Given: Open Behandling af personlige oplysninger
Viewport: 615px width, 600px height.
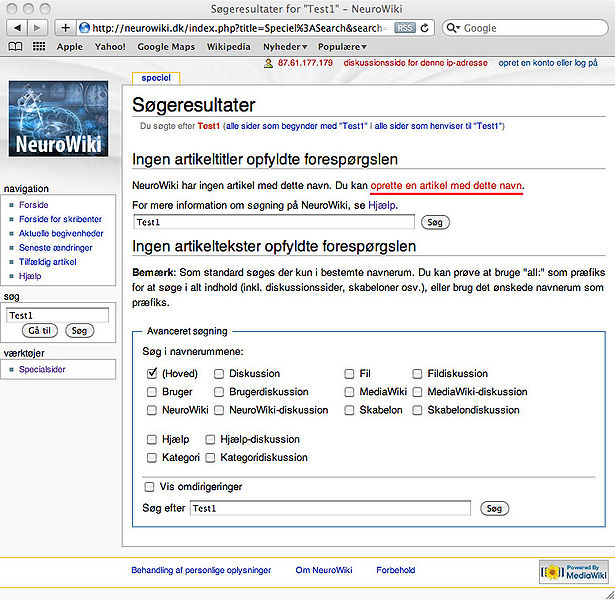Looking at the screenshot, I should click(201, 570).
